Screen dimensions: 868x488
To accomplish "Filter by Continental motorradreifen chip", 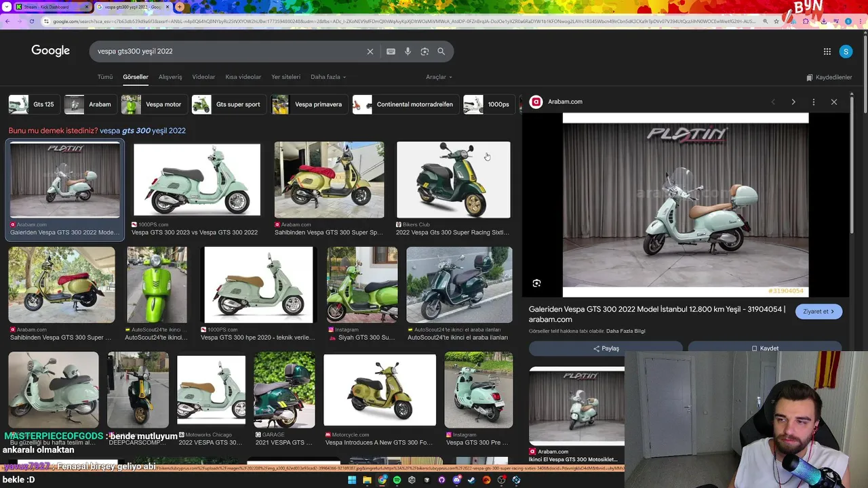I will tap(406, 104).
